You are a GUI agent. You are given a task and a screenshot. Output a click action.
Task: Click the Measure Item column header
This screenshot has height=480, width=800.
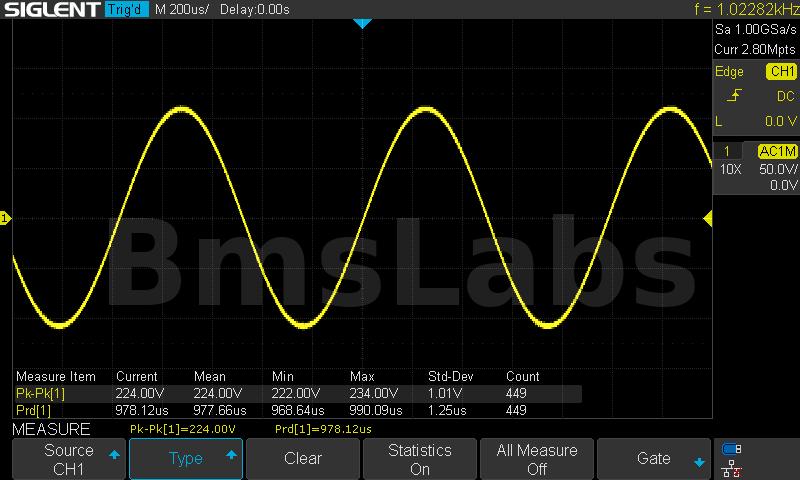(56, 376)
